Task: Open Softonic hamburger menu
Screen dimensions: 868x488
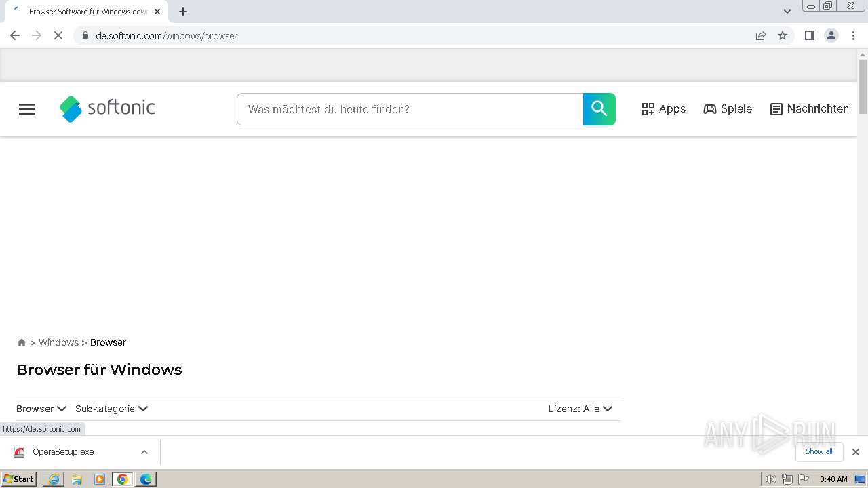Action: click(27, 109)
